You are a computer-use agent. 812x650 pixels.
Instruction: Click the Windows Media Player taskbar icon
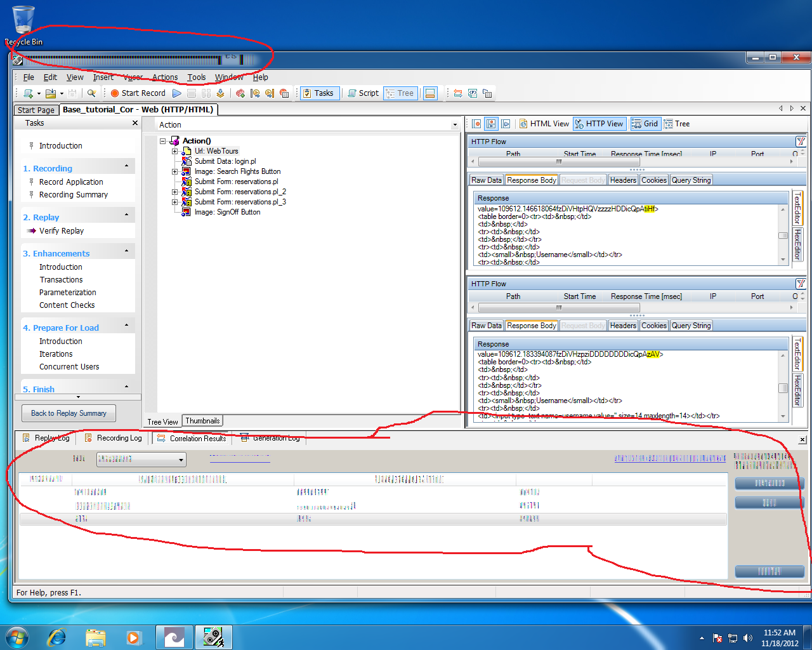point(134,637)
